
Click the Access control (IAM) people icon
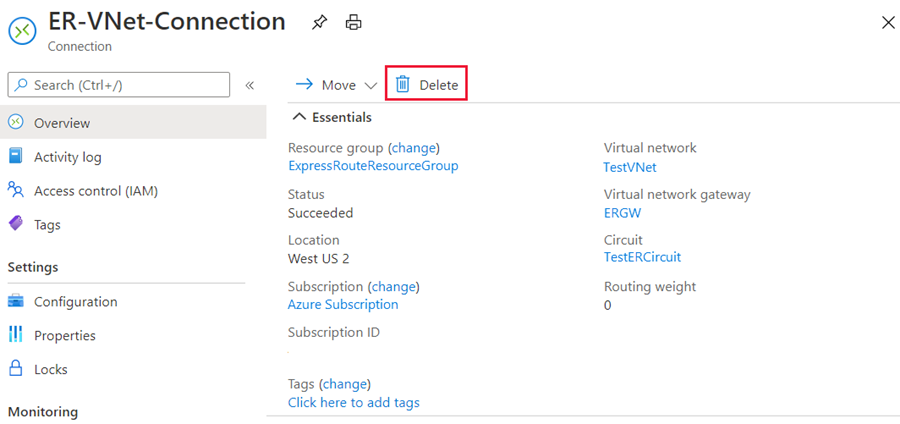click(15, 190)
